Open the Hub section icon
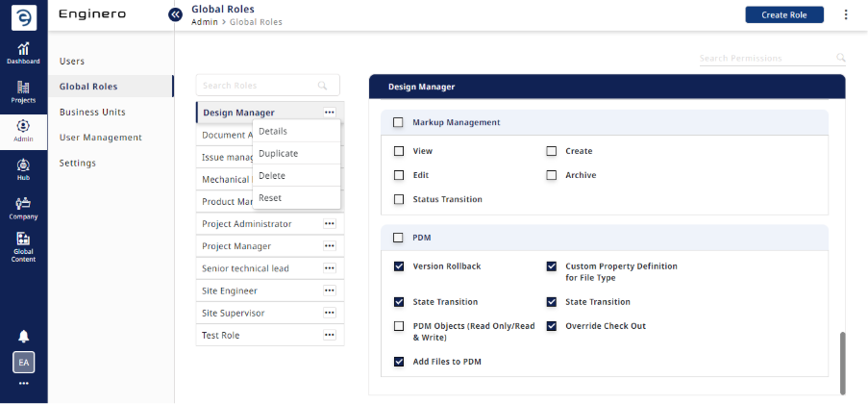The height and width of the screenshot is (404, 868). [x=23, y=169]
